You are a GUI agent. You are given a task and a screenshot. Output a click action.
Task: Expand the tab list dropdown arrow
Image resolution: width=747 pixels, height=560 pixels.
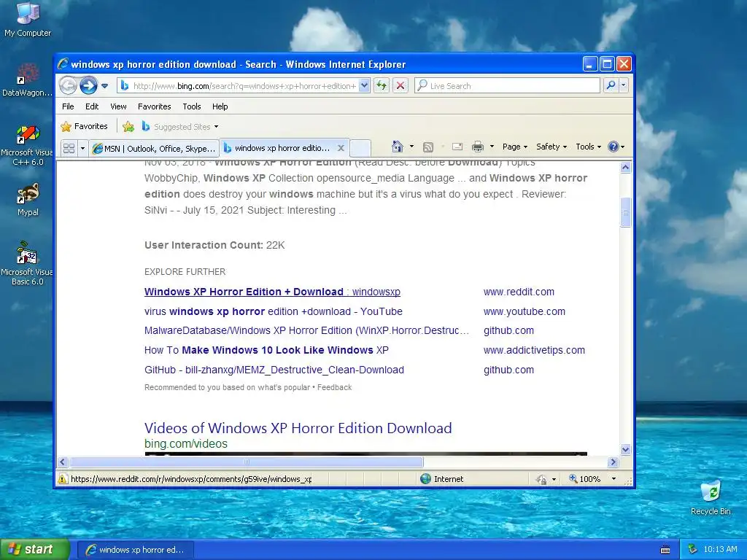coord(82,149)
